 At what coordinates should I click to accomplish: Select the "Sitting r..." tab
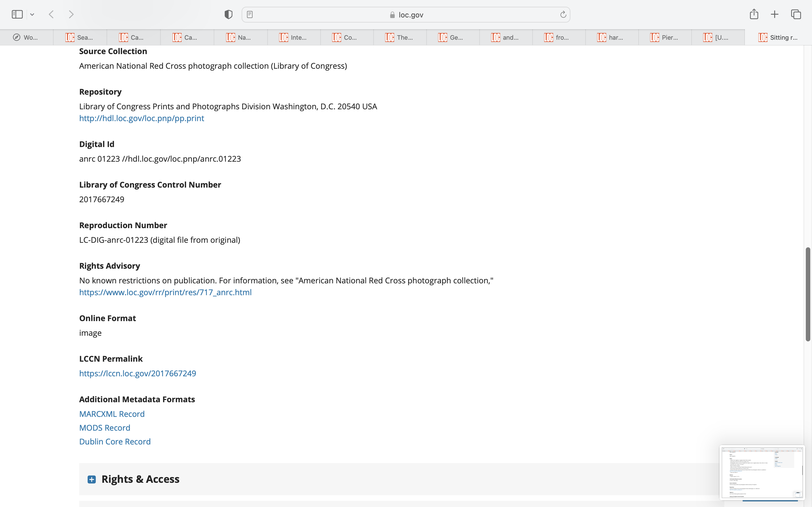pyautogui.click(x=778, y=37)
